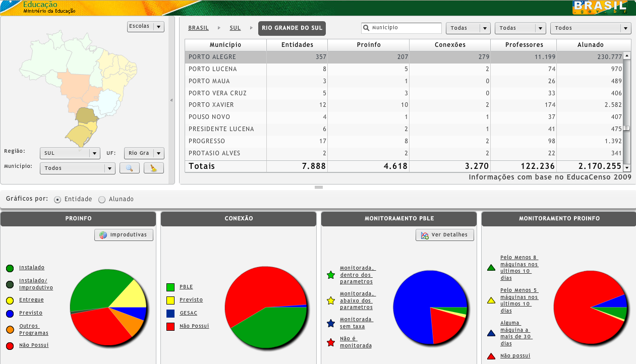Sort by the Proinfo column header
Screen dimensions: 636x364
pyautogui.click(x=369, y=45)
